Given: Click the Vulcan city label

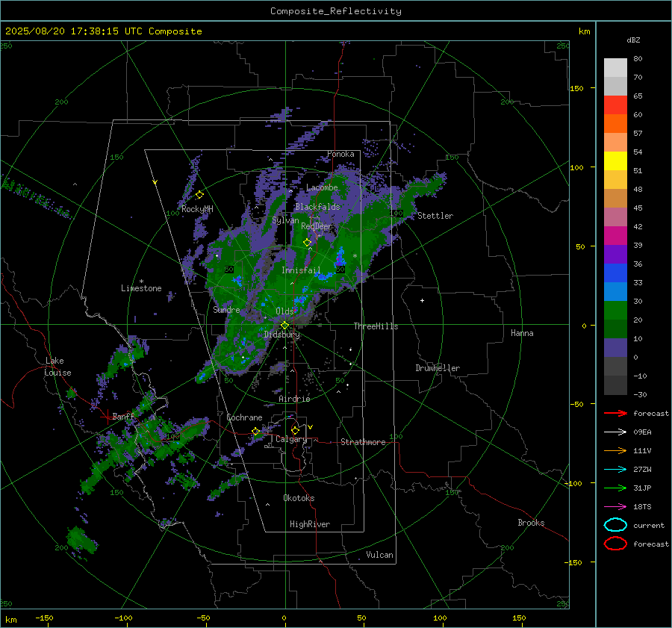Looking at the screenshot, I should pos(379,555).
